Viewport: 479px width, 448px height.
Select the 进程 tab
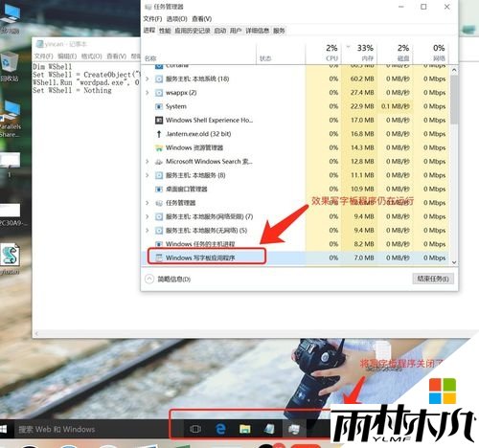[148, 31]
